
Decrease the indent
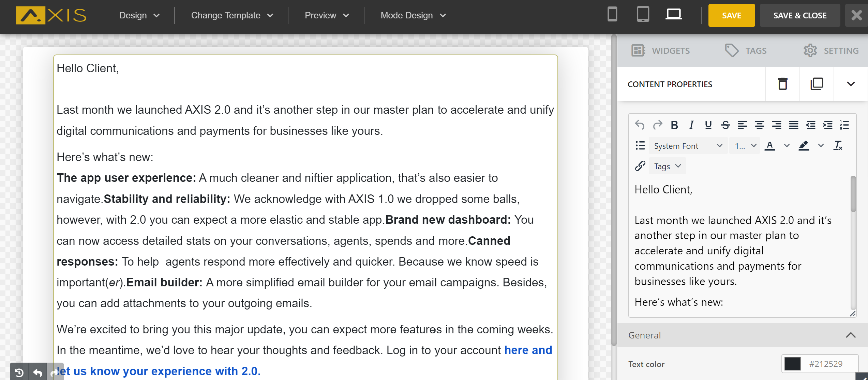click(x=811, y=125)
